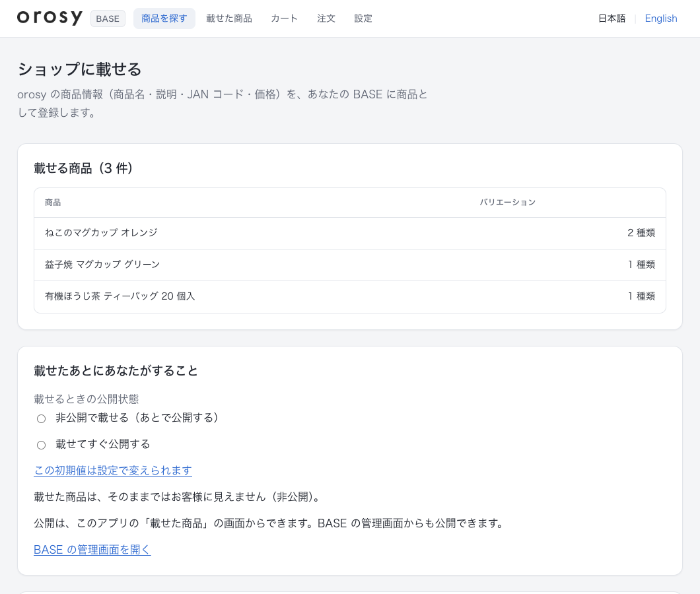This screenshot has width=700, height=594.
Task: Click 有機ほうじ茶 ティーバッグ 20 個入 row name
Action: click(x=120, y=296)
